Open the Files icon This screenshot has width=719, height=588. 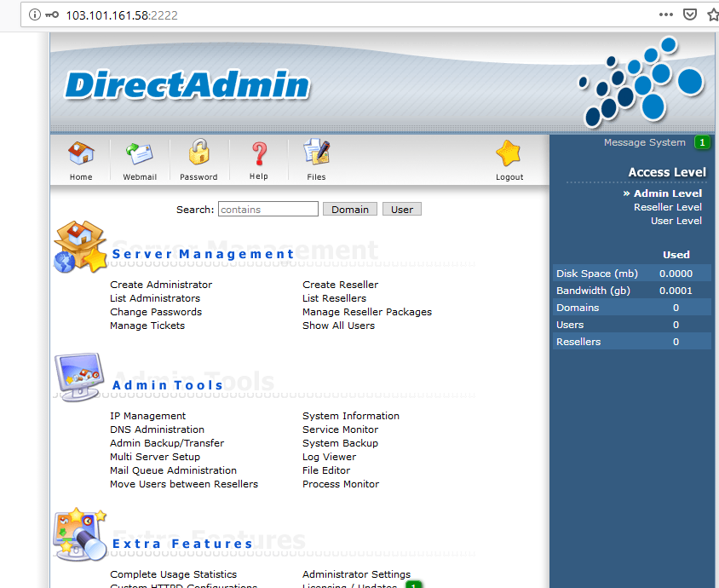click(x=316, y=152)
